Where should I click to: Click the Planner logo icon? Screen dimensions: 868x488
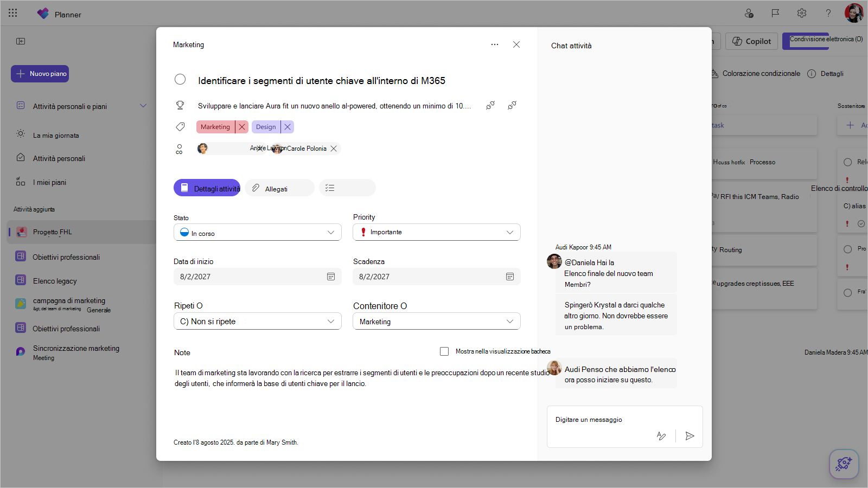43,14
